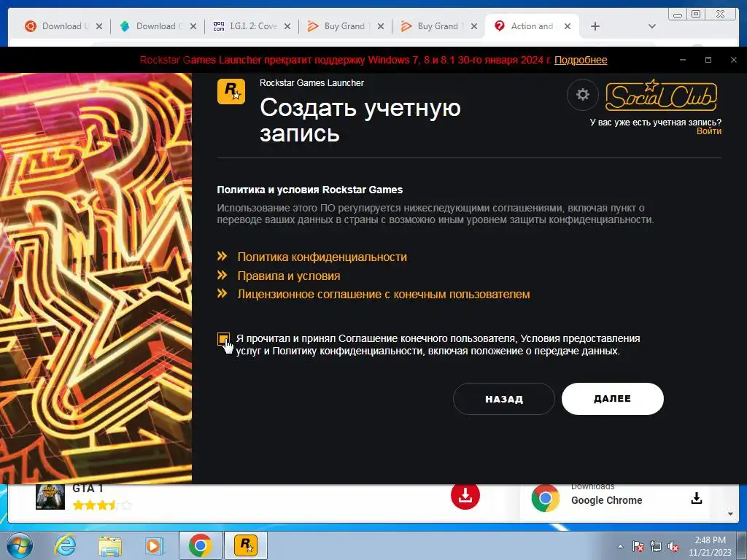Click Rockstar Games Launcher taskbar icon
747x560 pixels.
pyautogui.click(x=246, y=545)
